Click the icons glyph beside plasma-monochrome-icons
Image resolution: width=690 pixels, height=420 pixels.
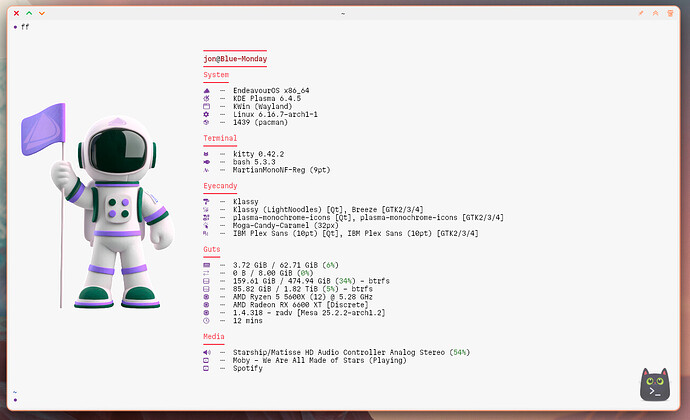[x=206, y=217]
